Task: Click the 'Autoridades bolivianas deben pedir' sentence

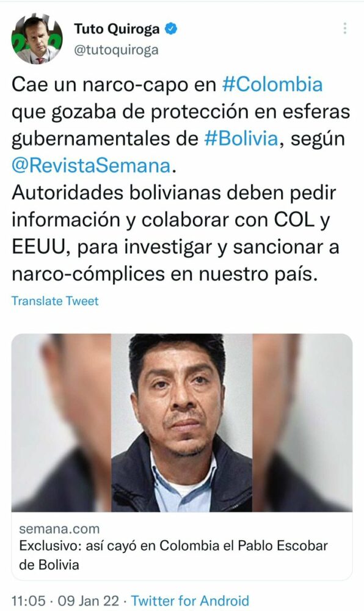Action: click(x=173, y=193)
